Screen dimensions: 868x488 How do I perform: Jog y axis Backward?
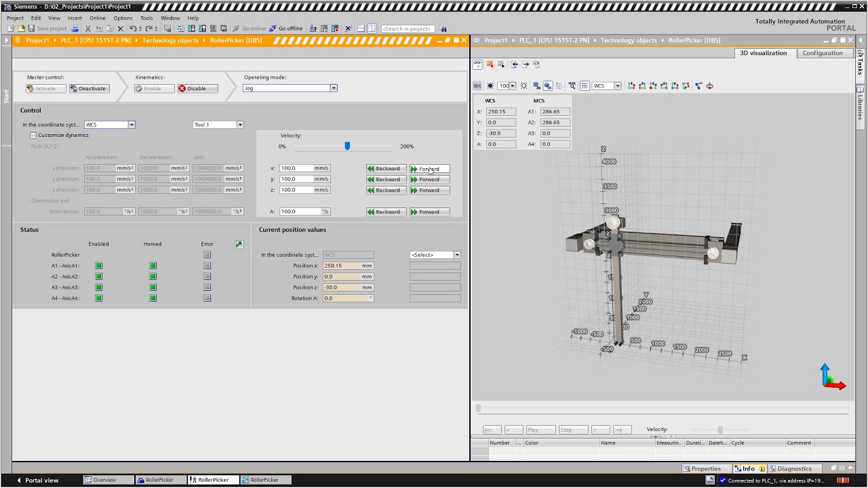click(x=386, y=180)
